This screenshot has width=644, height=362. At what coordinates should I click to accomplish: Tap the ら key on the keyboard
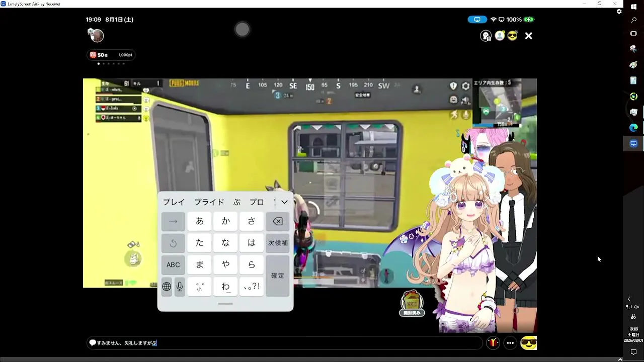(252, 264)
